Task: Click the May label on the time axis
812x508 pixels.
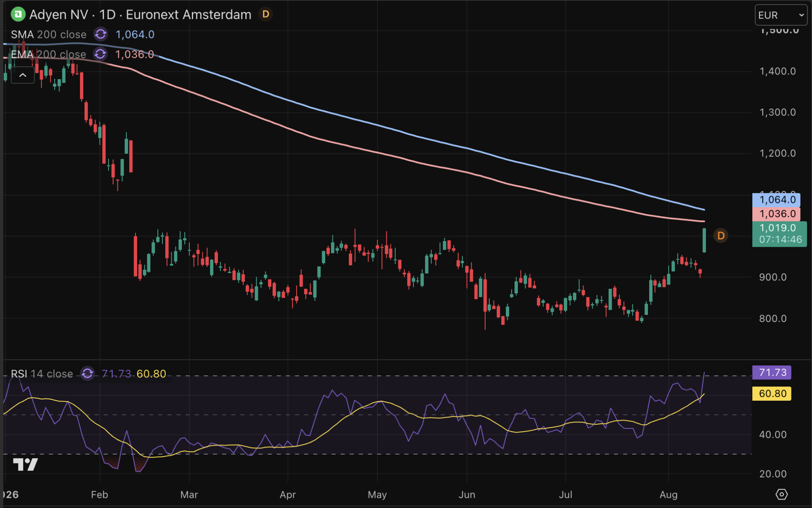Action: (x=377, y=495)
